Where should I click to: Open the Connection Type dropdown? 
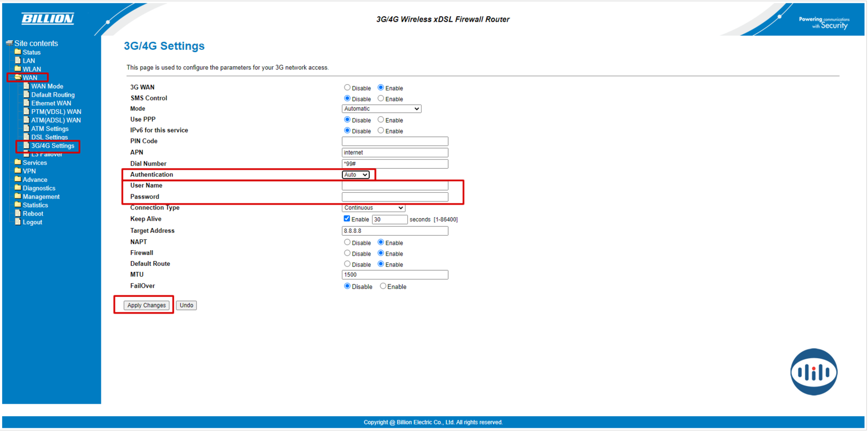tap(373, 208)
